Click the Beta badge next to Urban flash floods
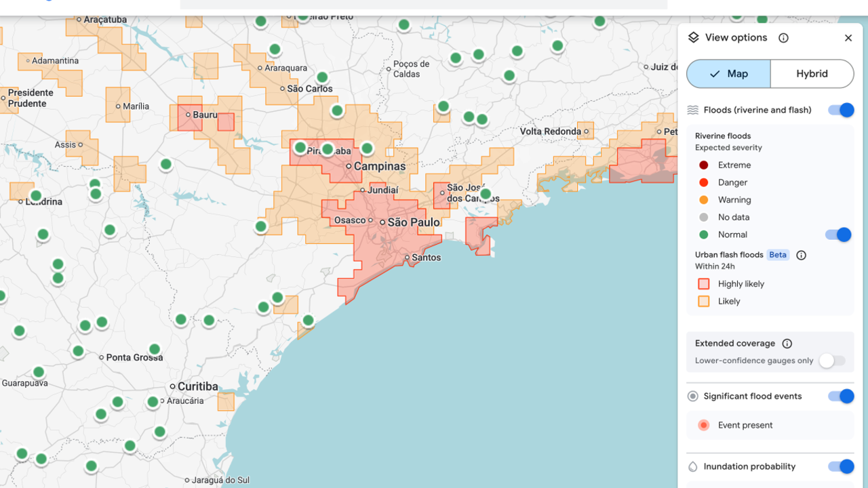Screen dimensions: 868x488 pos(778,256)
